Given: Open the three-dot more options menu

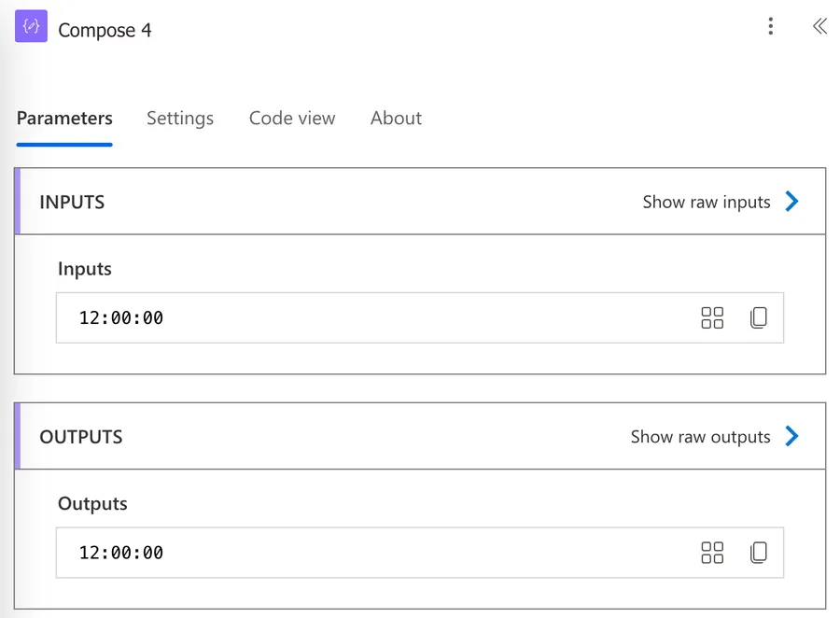Looking at the screenshot, I should (770, 27).
